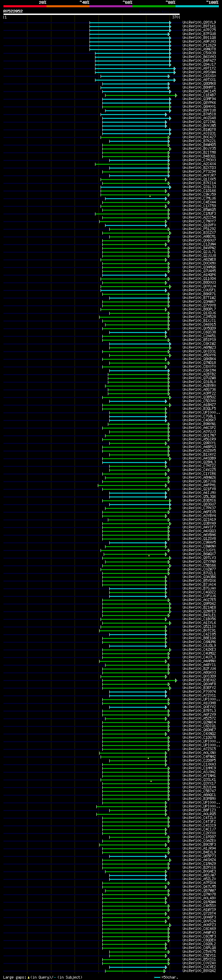This screenshot has width=222, height=980.
Task: Select the UniRef100_Q017N7 hit label
Action: coord(199,435)
